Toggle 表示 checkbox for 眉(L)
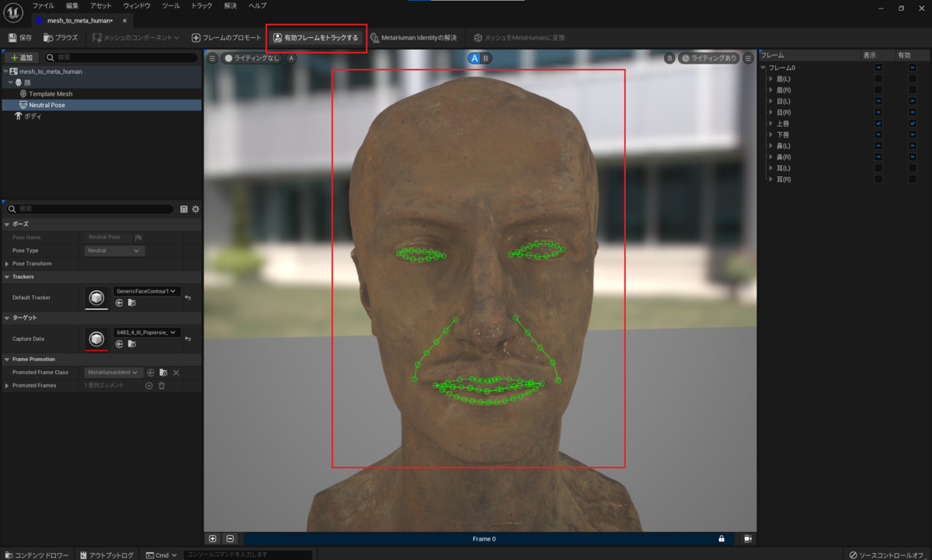 [878, 79]
